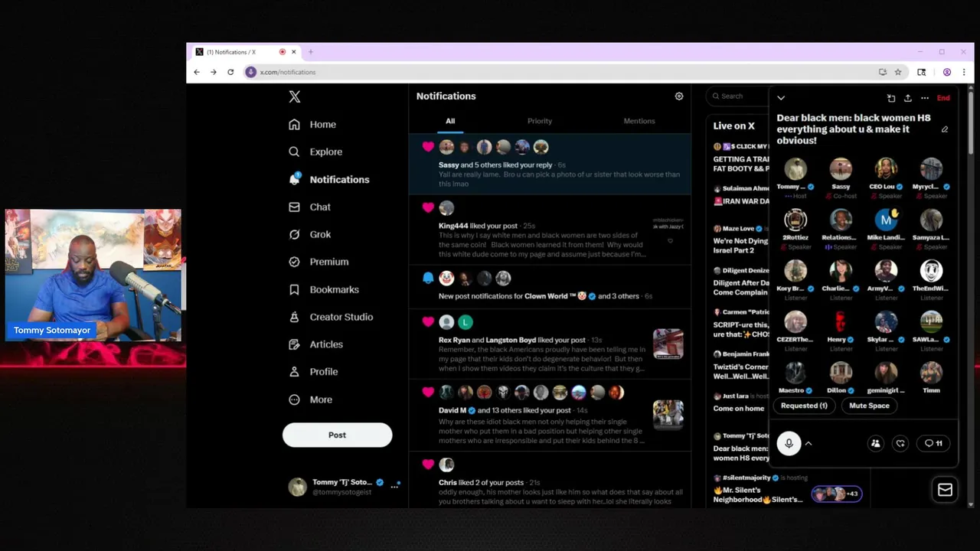Screen dimensions: 980x551
Task: Click Samyaza L... speaker avatar
Action: (x=931, y=220)
